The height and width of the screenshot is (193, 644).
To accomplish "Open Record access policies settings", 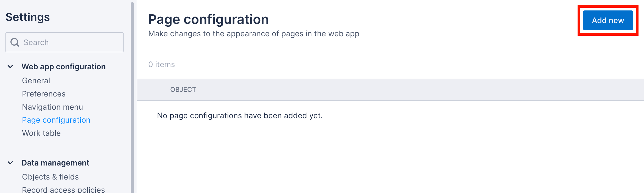I will [63, 189].
